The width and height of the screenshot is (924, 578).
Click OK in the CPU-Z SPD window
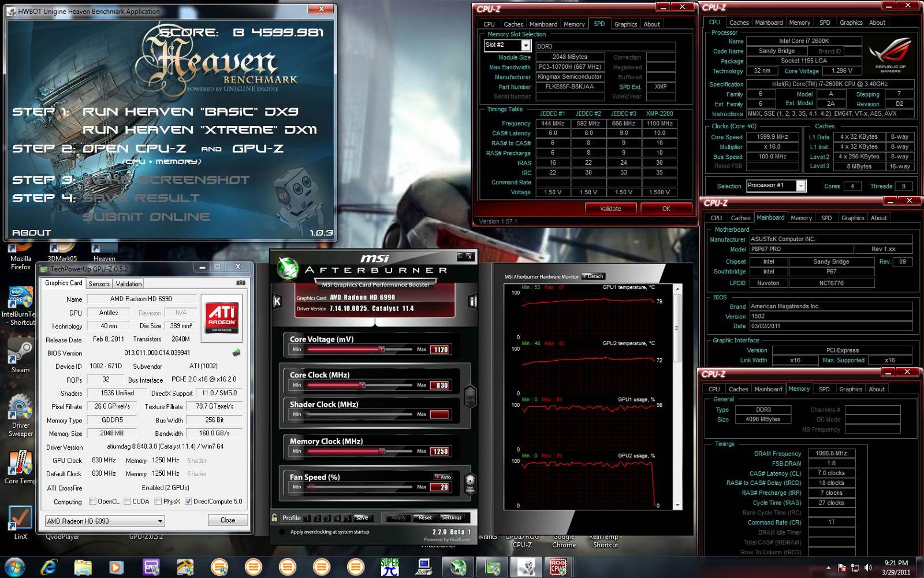pos(666,209)
